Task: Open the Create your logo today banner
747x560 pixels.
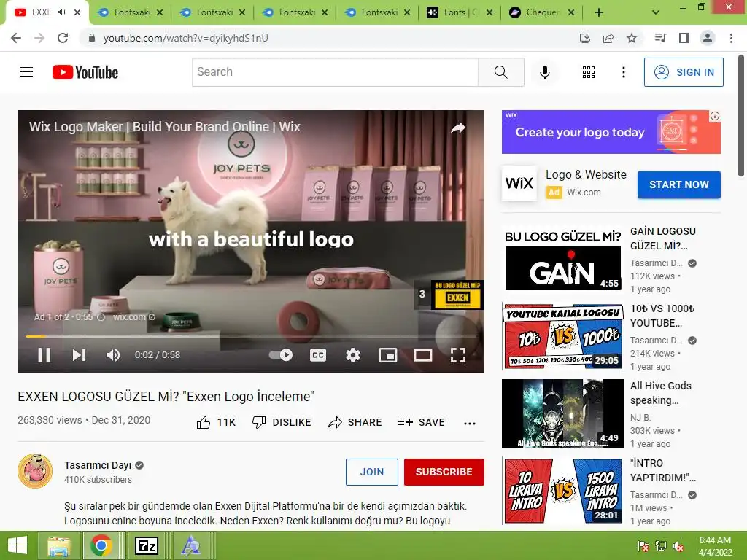Action: (611, 132)
